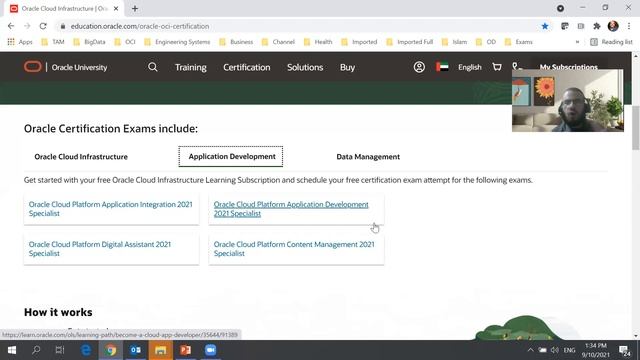The height and width of the screenshot is (360, 640).
Task: Open the Chrome extensions puzzle icon
Action: click(x=597, y=26)
